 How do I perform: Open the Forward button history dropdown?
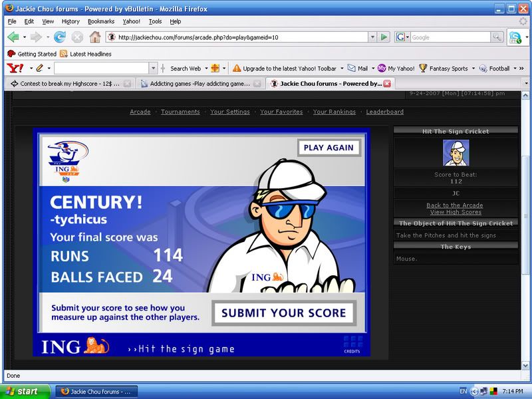click(x=48, y=37)
